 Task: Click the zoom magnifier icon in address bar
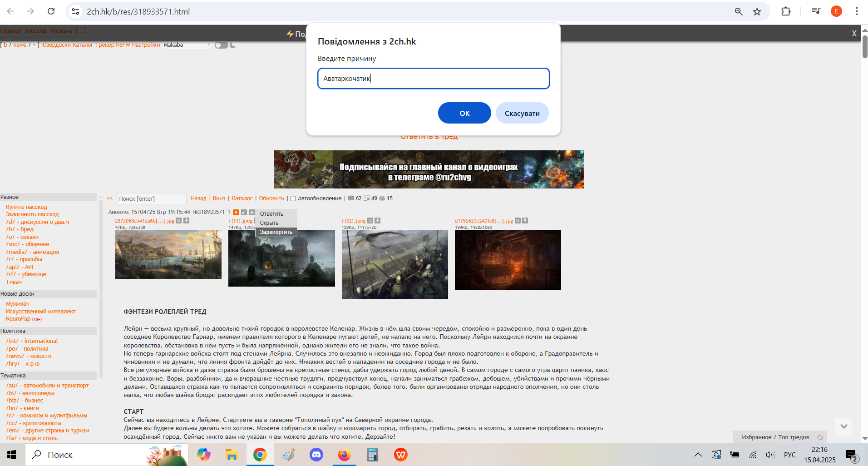coord(739,11)
